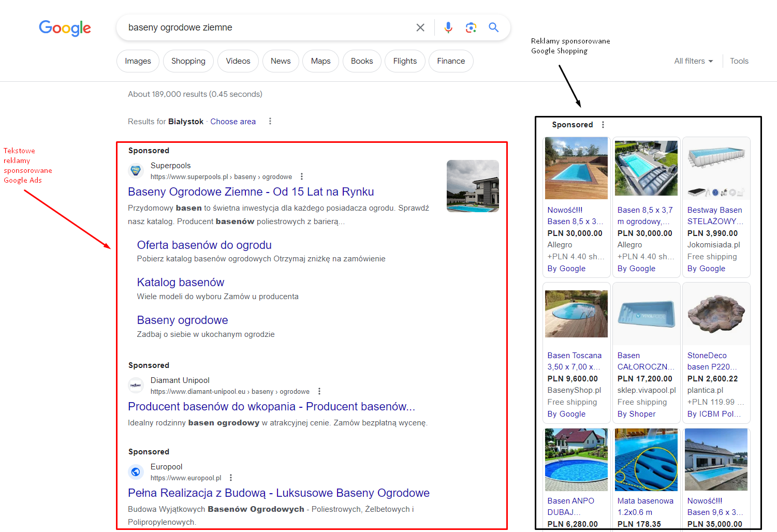Viewport: 777px width, 532px height.
Task: Click StoneDeco basen product image
Action: pos(716,314)
